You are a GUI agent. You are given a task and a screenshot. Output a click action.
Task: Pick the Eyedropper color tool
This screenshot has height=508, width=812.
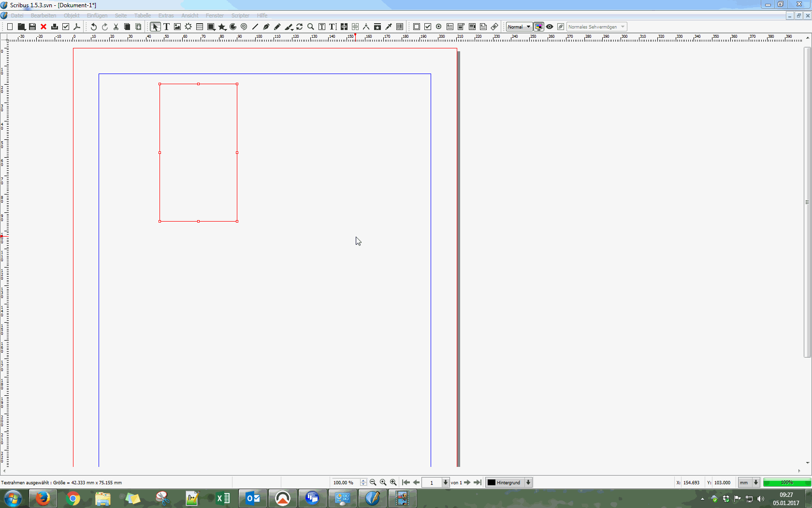coord(389,27)
